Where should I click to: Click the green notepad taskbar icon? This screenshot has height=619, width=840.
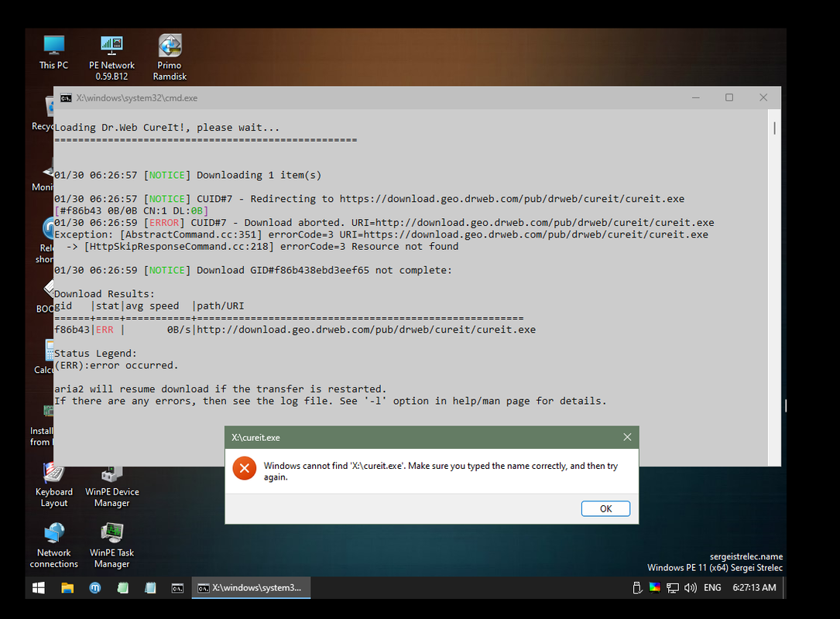(x=122, y=588)
